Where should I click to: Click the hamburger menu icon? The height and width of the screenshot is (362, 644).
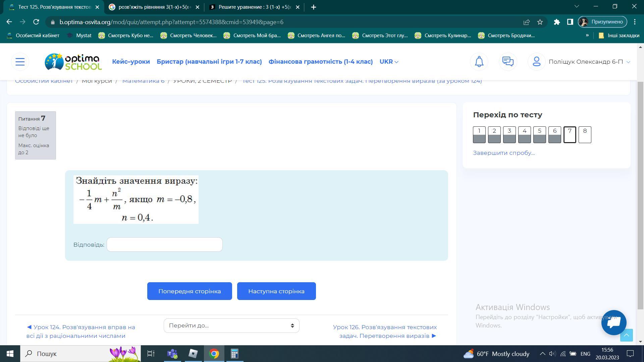point(20,62)
